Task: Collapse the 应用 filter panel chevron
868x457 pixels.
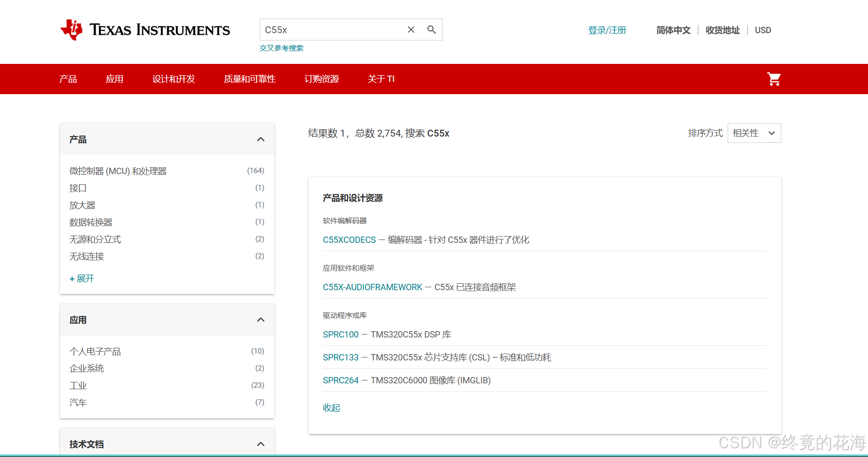Action: tap(261, 320)
